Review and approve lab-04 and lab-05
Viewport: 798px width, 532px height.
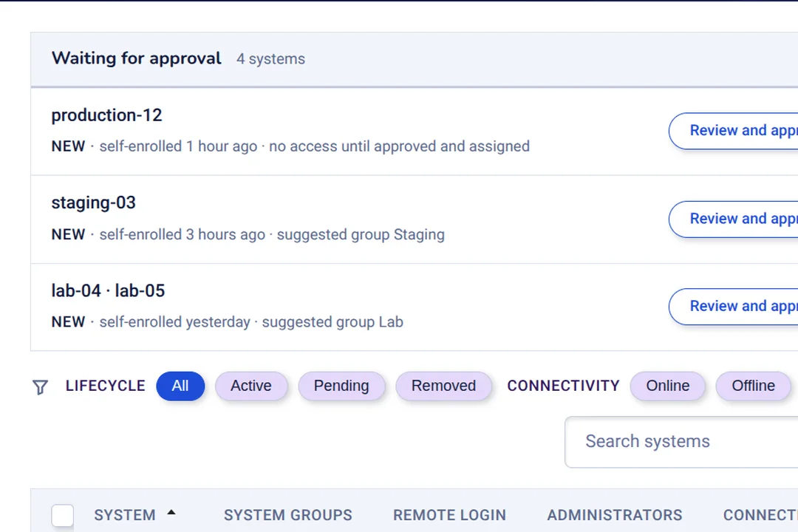pos(734,307)
